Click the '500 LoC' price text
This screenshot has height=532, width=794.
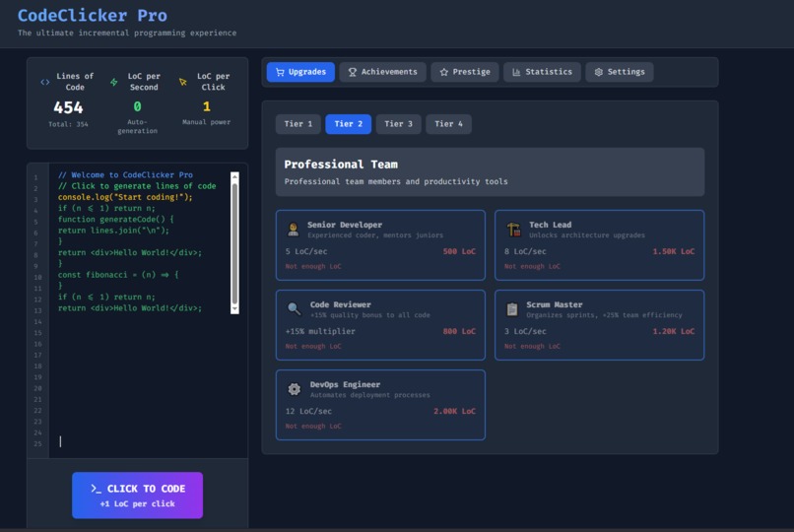tap(459, 251)
